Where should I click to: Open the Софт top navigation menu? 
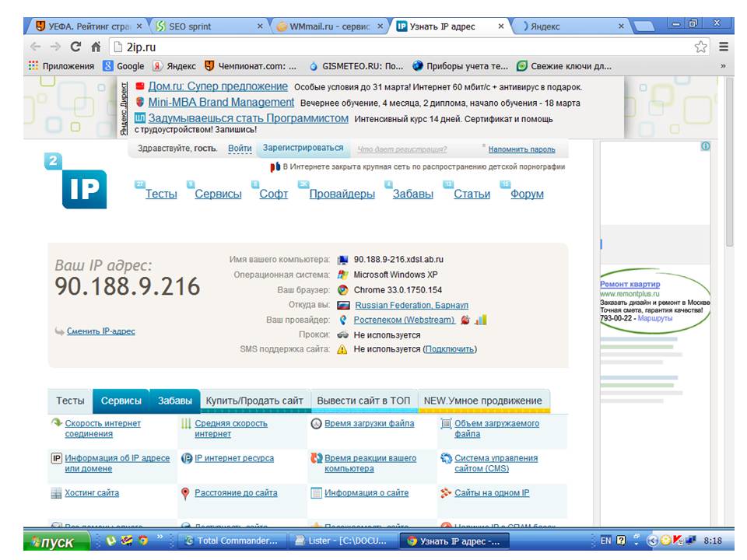click(273, 194)
